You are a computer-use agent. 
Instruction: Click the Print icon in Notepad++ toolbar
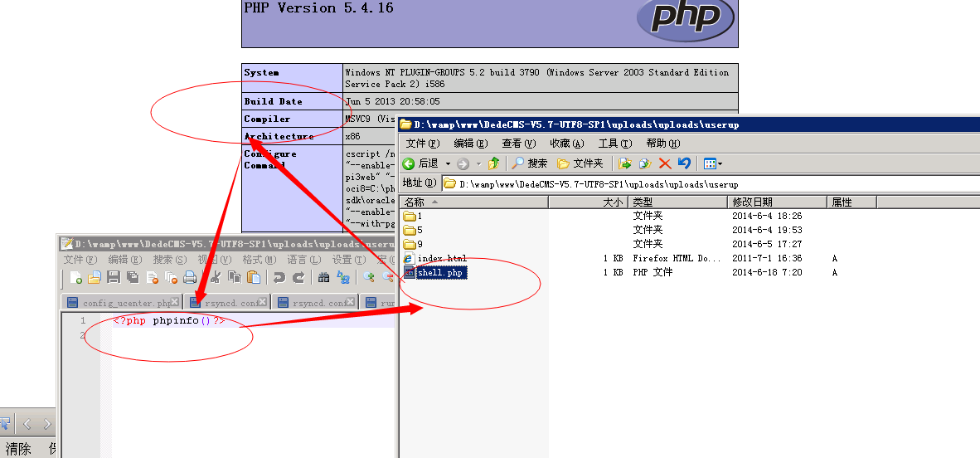[190, 278]
